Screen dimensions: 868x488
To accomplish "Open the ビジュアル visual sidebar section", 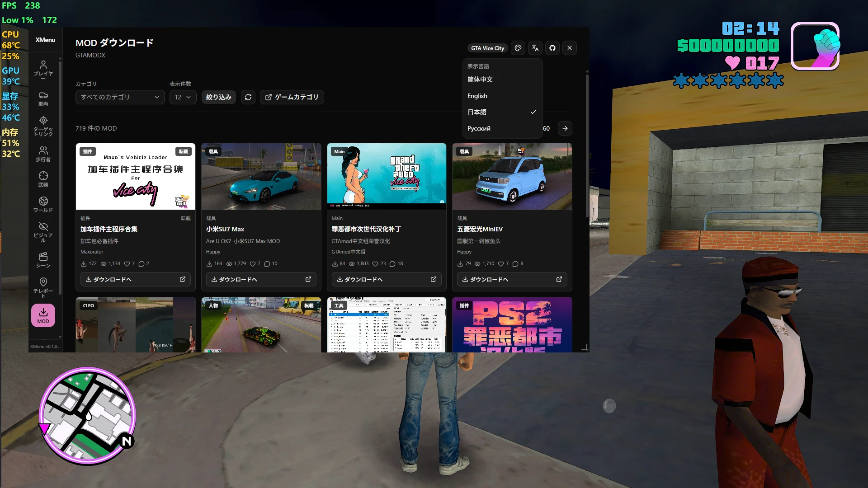I will click(x=43, y=232).
